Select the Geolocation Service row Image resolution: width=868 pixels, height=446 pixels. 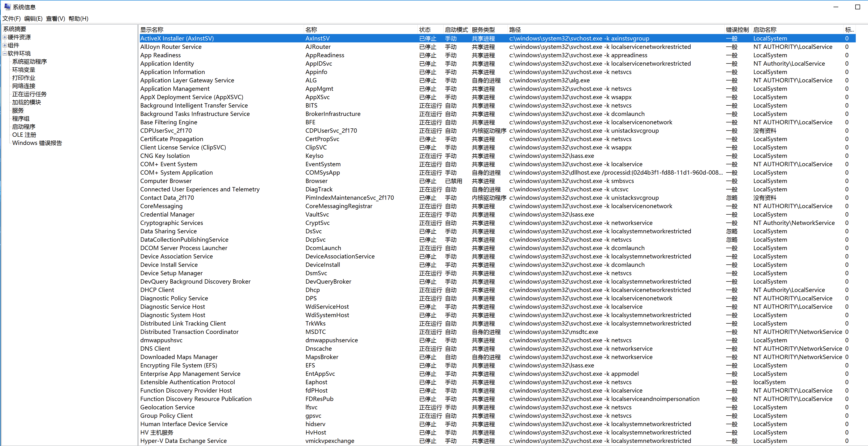pos(167,407)
